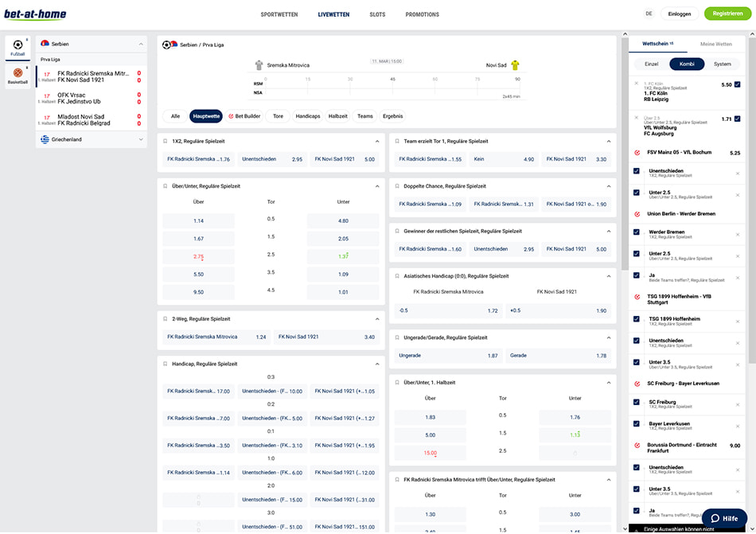756x534 pixels.
Task: Bookmark the Ungerade/Gerade market
Action: [397, 338]
